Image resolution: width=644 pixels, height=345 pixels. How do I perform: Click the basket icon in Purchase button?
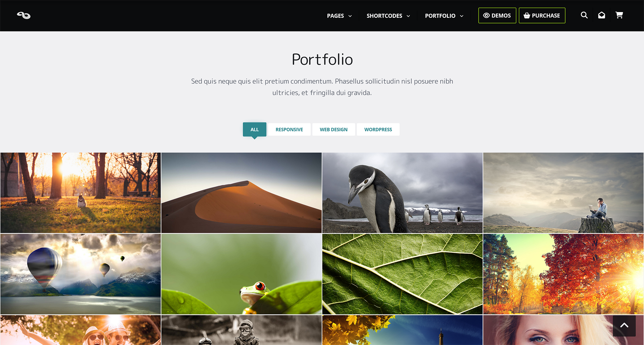527,15
